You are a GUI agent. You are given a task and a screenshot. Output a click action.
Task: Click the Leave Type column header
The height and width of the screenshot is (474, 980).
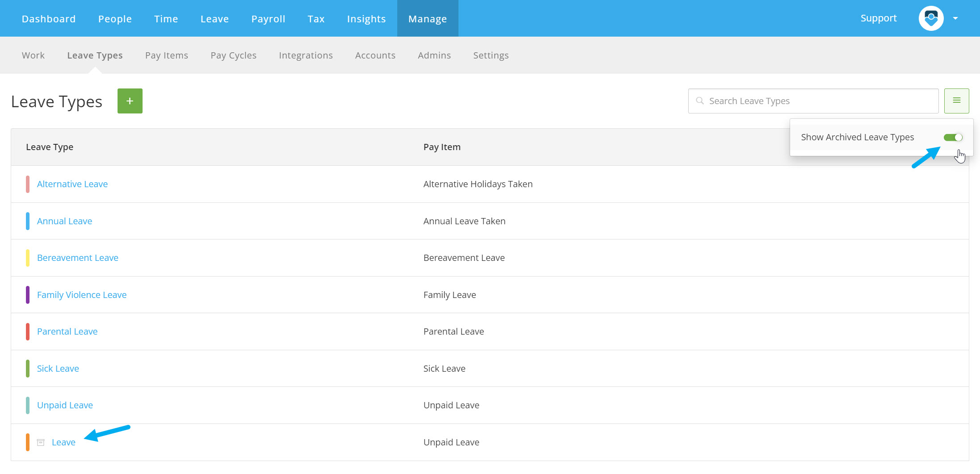50,147
